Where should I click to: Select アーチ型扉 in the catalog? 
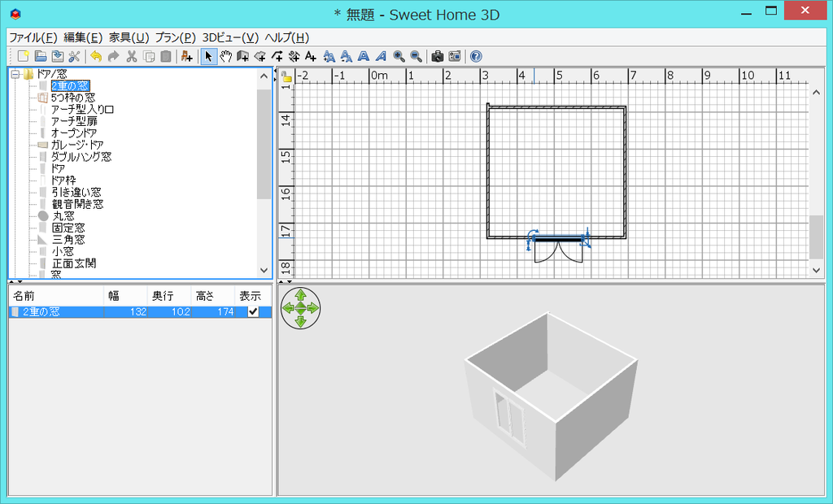[74, 121]
